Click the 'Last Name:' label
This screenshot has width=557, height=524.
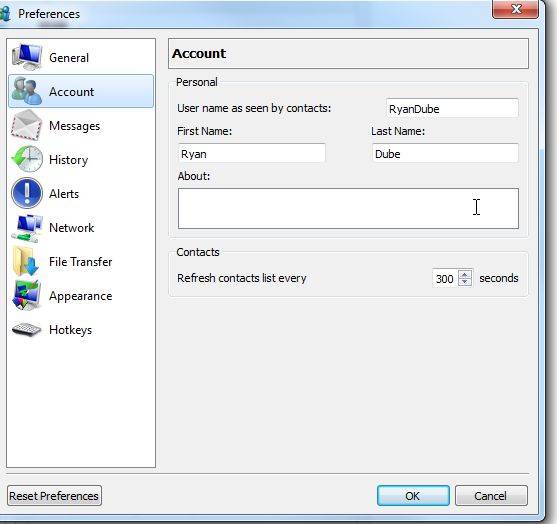(x=398, y=131)
